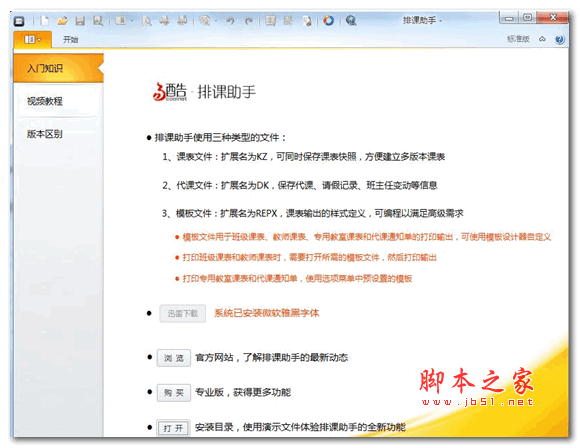Click the Undo arrow icon
580x448 pixels.
231,21
